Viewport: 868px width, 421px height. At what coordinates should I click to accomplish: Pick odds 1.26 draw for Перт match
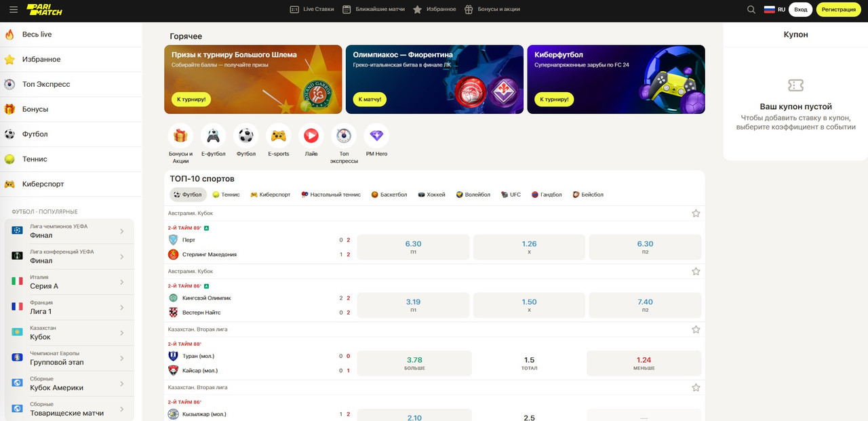(x=529, y=247)
